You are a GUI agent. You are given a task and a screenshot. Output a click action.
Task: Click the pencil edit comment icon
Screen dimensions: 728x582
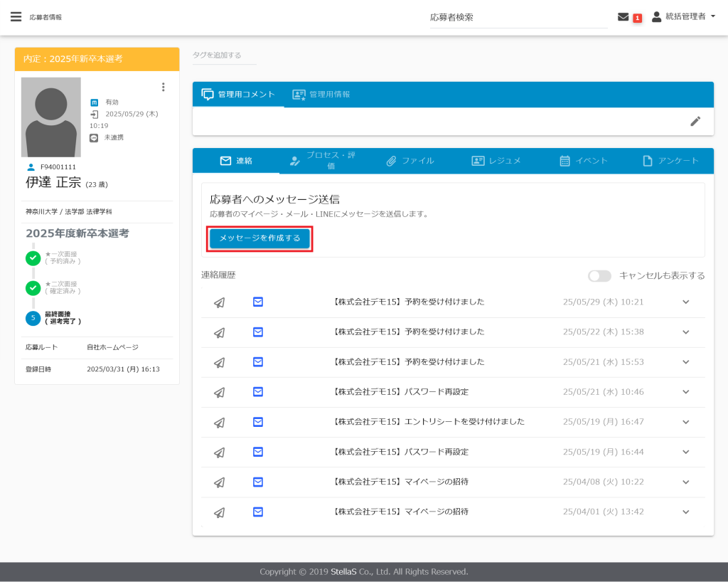(x=695, y=121)
